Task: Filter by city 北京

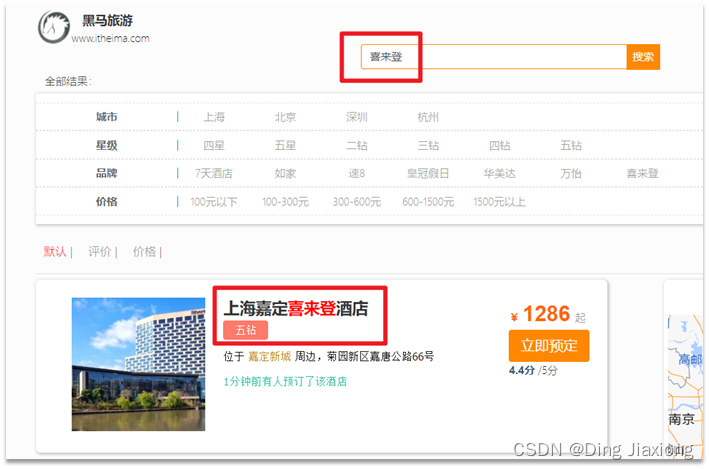Action: click(285, 117)
